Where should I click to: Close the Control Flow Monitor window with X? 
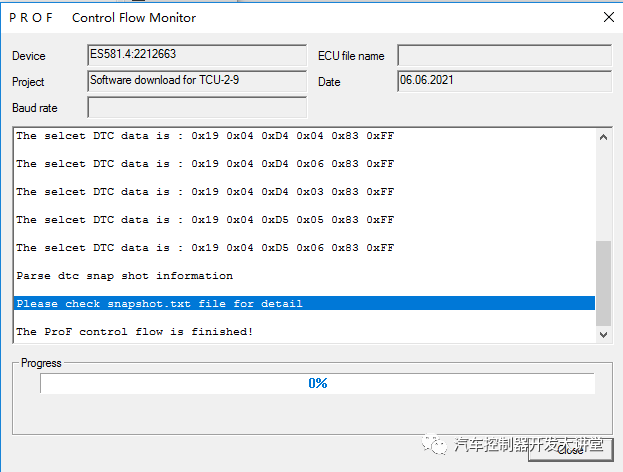608,17
